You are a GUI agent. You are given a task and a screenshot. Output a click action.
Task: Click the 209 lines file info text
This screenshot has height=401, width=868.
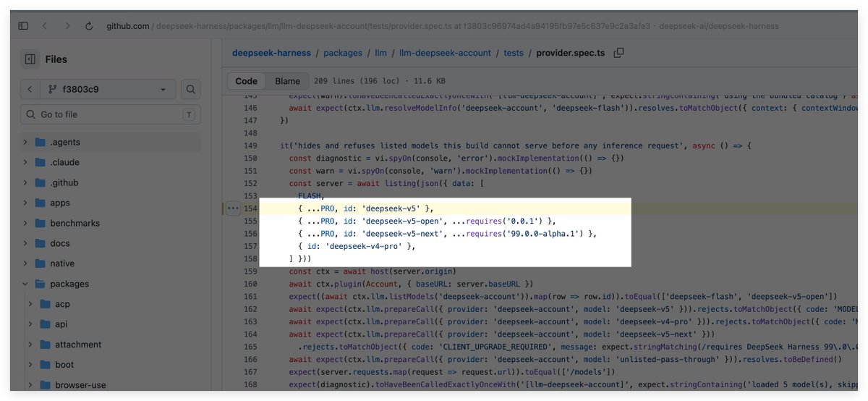click(380, 82)
